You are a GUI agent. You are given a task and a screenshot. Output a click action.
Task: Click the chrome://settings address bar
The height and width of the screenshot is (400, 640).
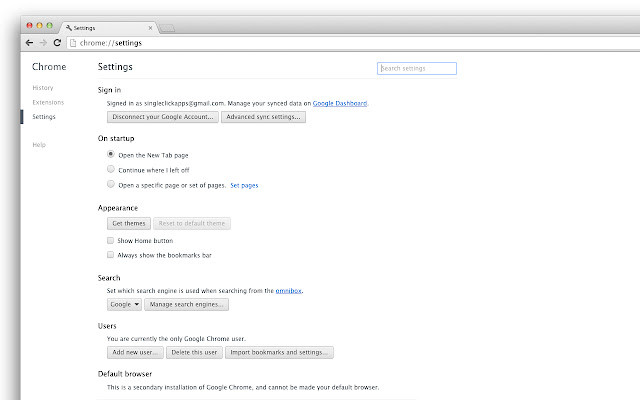point(351,43)
